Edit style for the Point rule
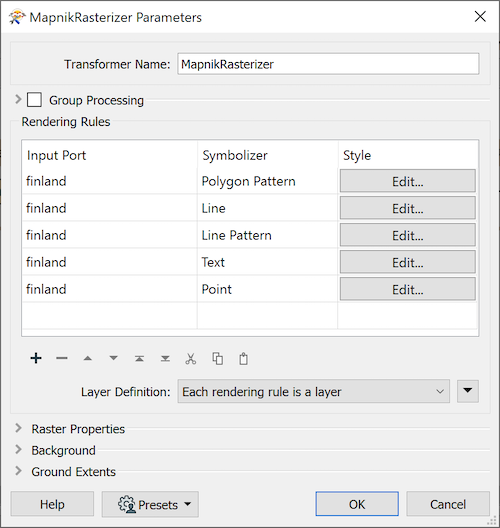The width and height of the screenshot is (500, 528). (408, 289)
